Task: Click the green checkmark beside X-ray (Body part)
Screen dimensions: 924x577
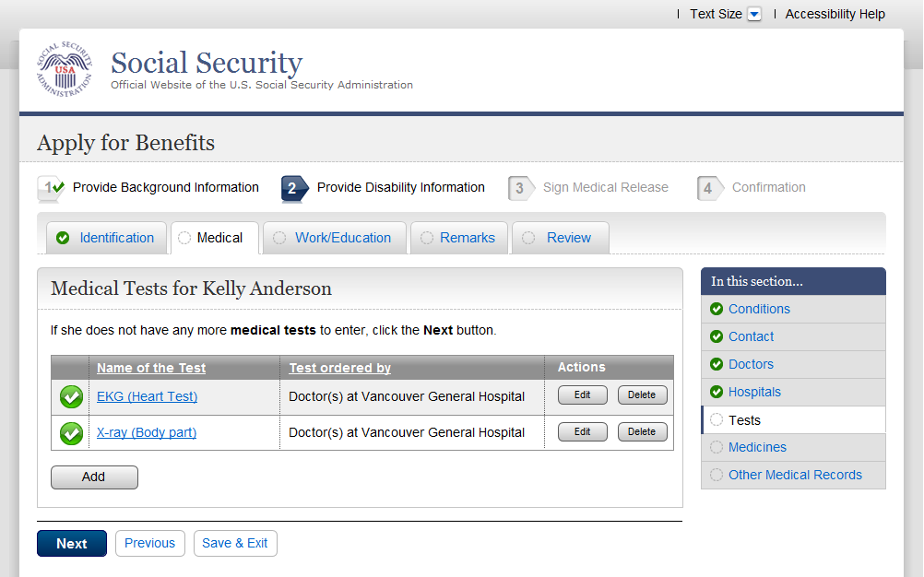Action: coord(71,432)
